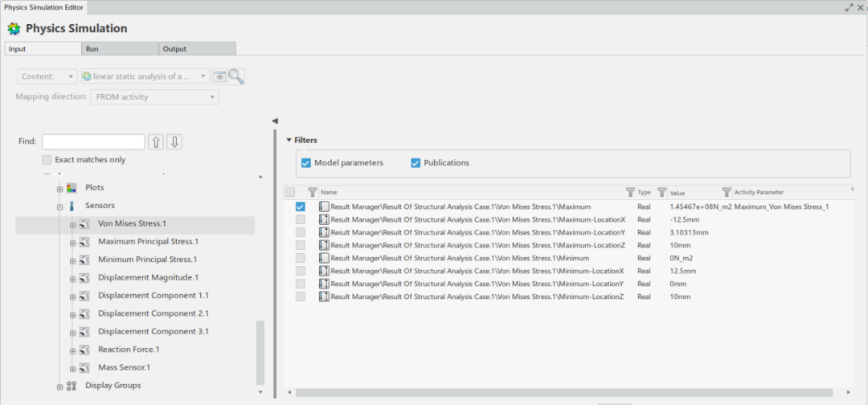Click the Name column filter funnel icon
Image resolution: width=868 pixels, height=405 pixels.
pos(312,193)
